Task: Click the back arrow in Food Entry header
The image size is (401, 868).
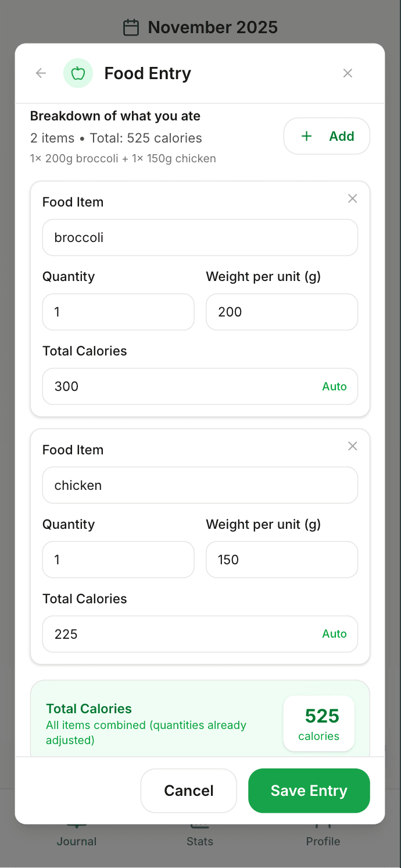Action: pos(40,73)
